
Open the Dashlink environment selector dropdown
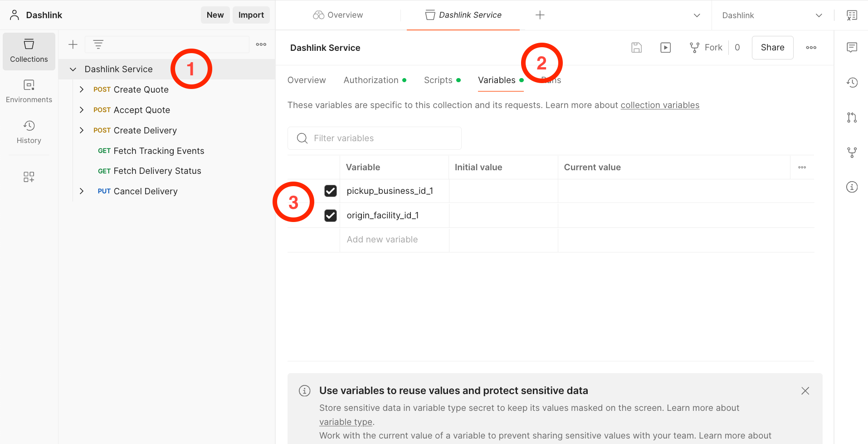[x=772, y=15]
